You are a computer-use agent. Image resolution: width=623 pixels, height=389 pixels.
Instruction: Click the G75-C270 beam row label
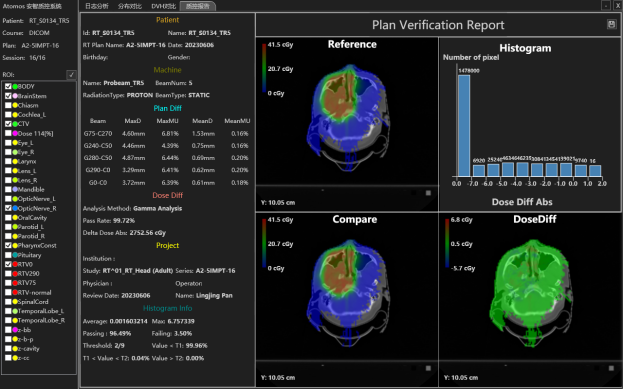[98, 134]
